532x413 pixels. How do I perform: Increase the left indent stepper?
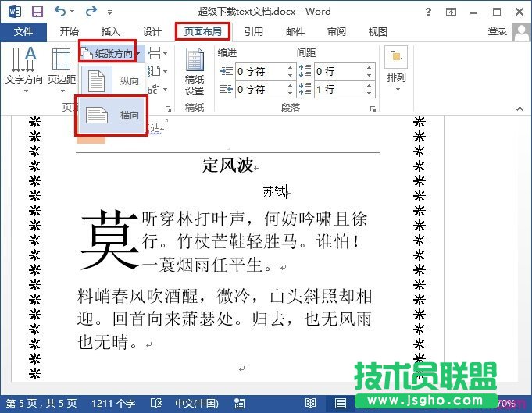tap(290, 67)
